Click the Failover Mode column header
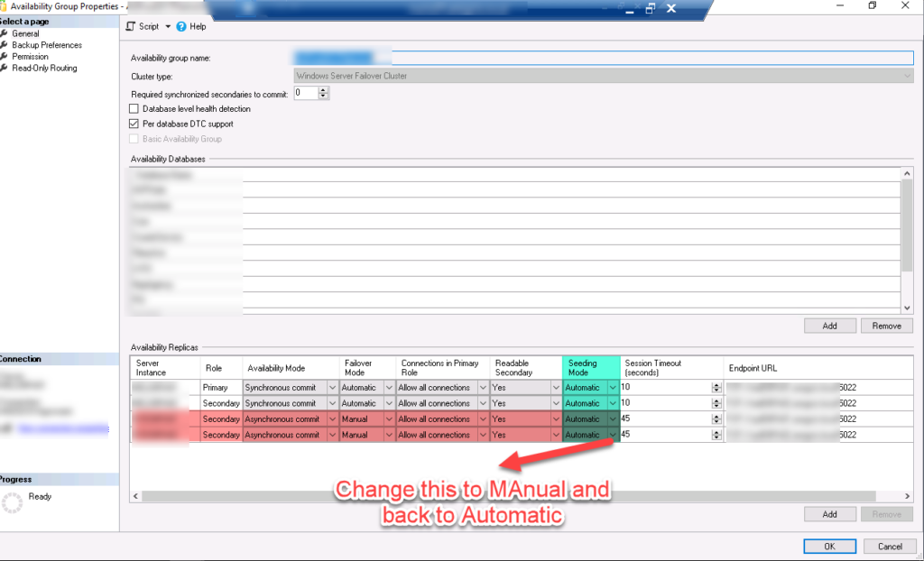 click(x=368, y=368)
